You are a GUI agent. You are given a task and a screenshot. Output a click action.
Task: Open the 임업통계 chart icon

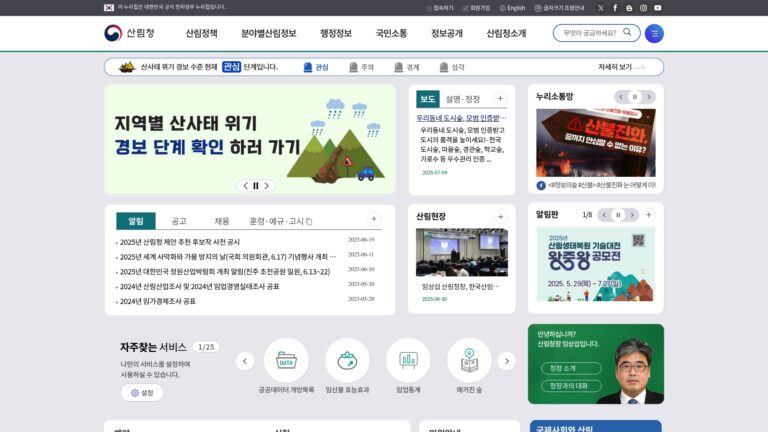[408, 360]
